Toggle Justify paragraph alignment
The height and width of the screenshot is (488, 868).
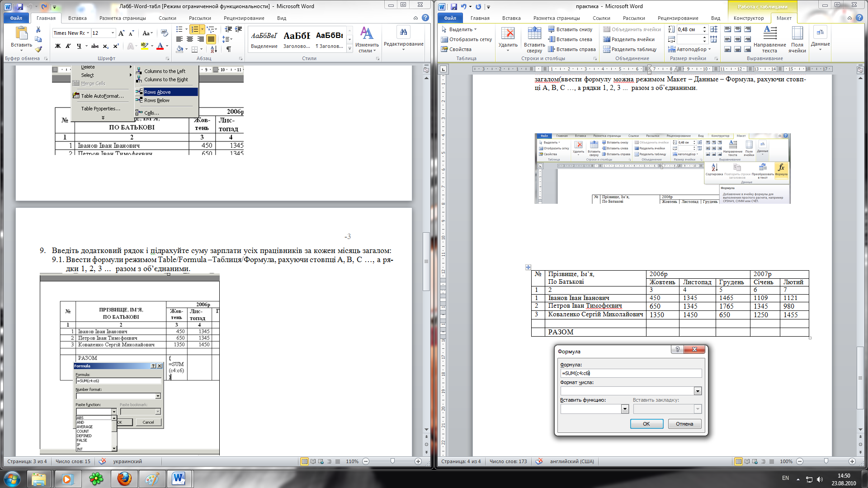point(211,39)
